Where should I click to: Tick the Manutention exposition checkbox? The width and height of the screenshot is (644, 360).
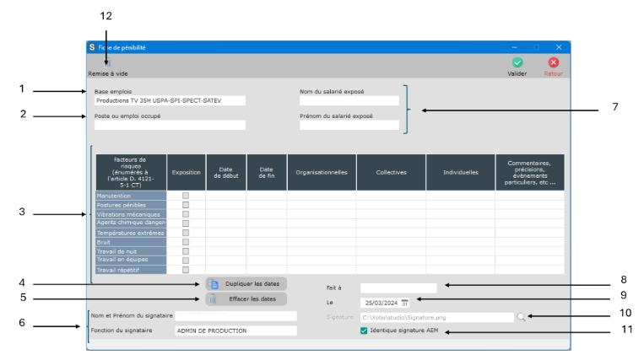click(x=186, y=196)
